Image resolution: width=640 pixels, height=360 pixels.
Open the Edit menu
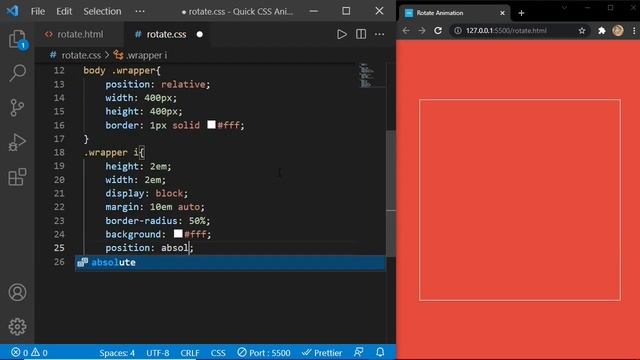pyautogui.click(x=64, y=11)
